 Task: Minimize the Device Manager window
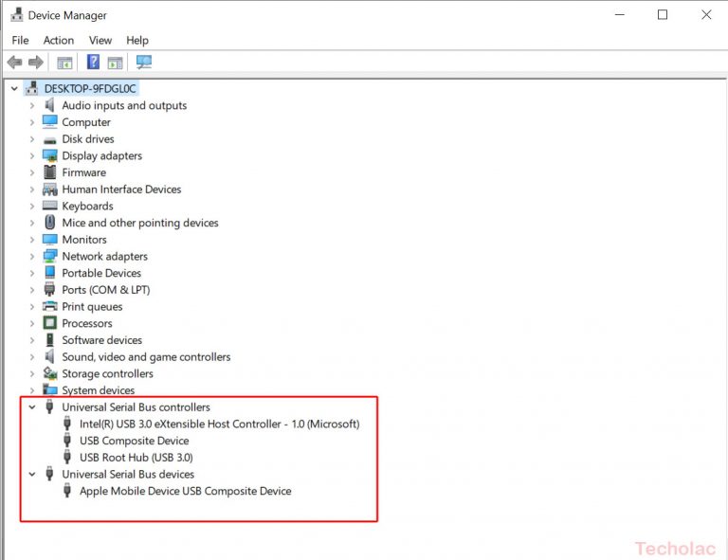pyautogui.click(x=619, y=15)
